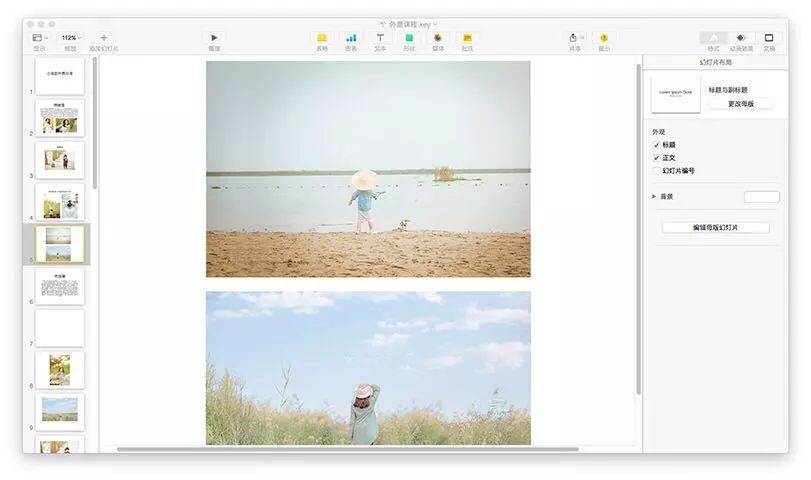Open the animation (动画效果) inspector icon
The height and width of the screenshot is (480, 811).
coord(741,38)
